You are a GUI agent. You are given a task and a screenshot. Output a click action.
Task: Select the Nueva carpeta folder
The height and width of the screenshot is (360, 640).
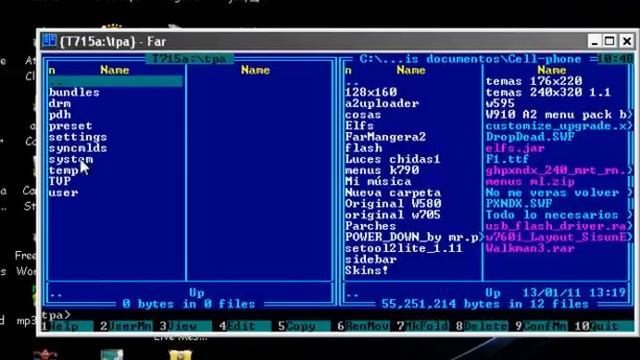click(393, 193)
